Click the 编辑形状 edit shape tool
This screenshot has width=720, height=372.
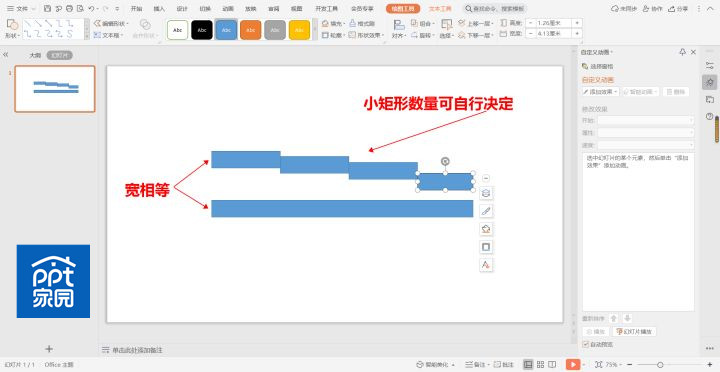click(112, 23)
